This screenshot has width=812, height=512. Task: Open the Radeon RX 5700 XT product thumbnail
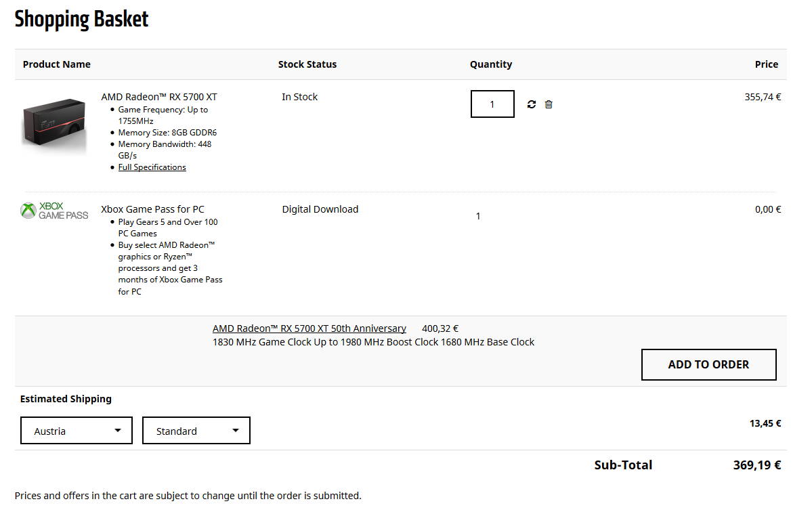point(54,124)
